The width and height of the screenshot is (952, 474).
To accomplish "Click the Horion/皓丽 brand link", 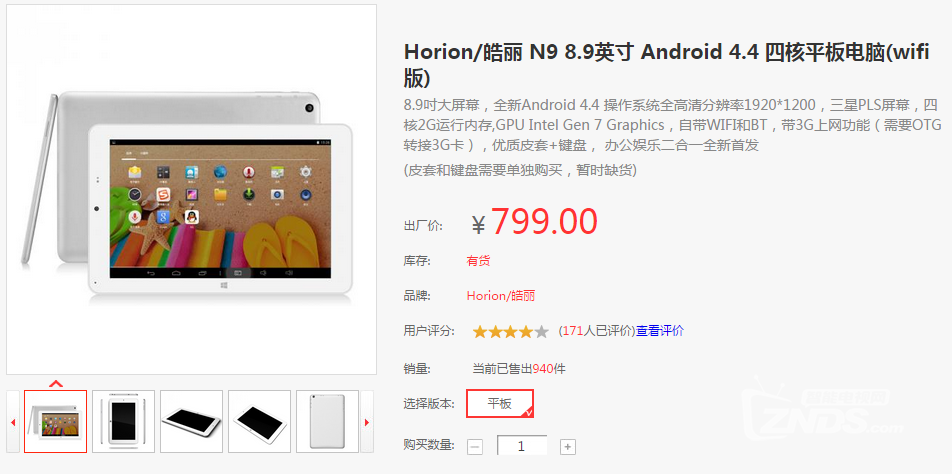I will (x=500, y=296).
